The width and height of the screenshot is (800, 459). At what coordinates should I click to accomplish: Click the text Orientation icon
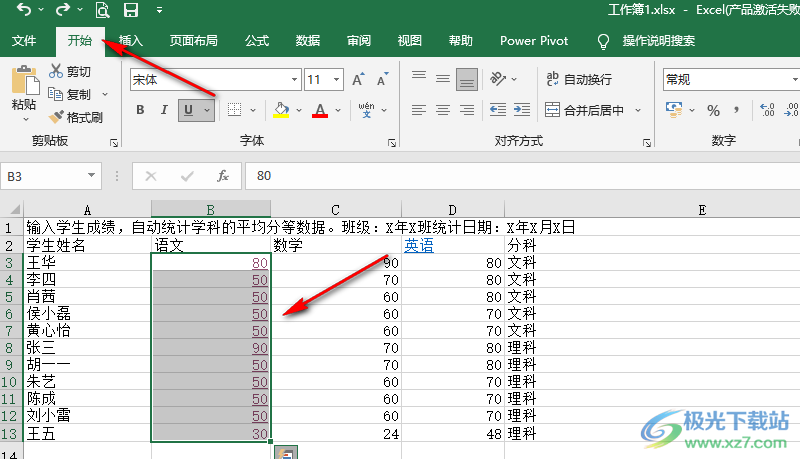point(497,79)
